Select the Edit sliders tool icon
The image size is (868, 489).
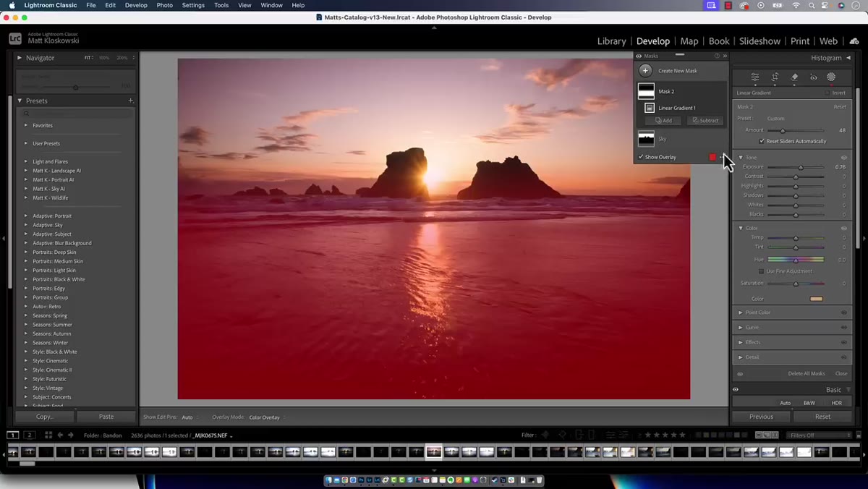coord(755,77)
